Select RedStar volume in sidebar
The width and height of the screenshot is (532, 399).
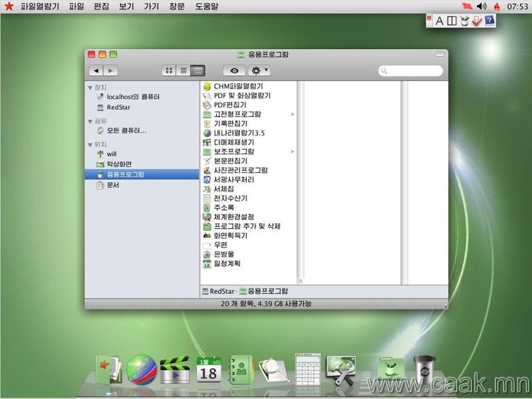114,107
